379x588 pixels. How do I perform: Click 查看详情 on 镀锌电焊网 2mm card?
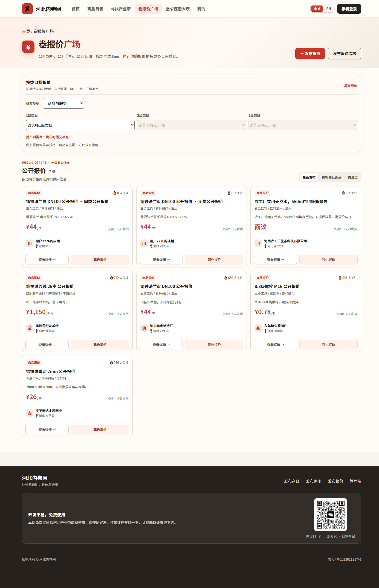pyautogui.click(x=47, y=430)
